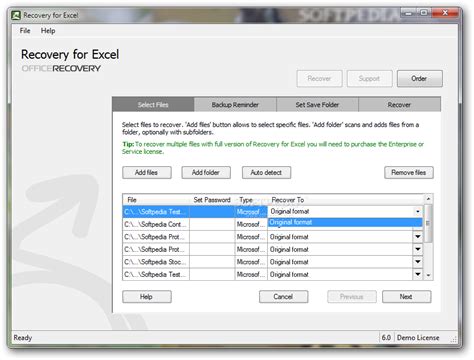Select the selected Softpedia Test file row
The image size is (474, 360).
pos(156,212)
